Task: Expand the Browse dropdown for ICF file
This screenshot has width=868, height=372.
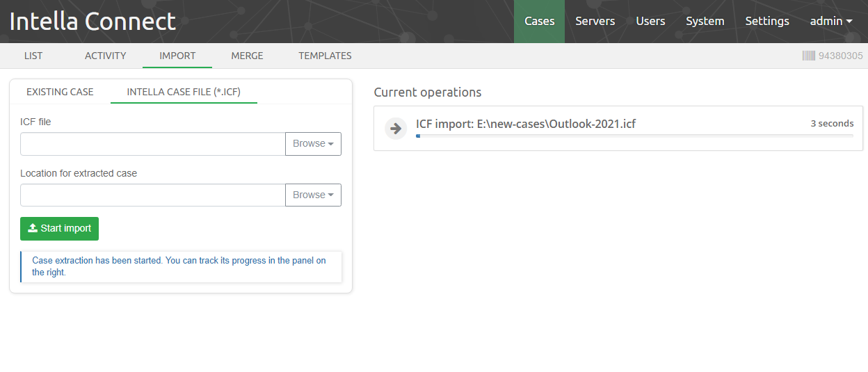Action: [313, 144]
